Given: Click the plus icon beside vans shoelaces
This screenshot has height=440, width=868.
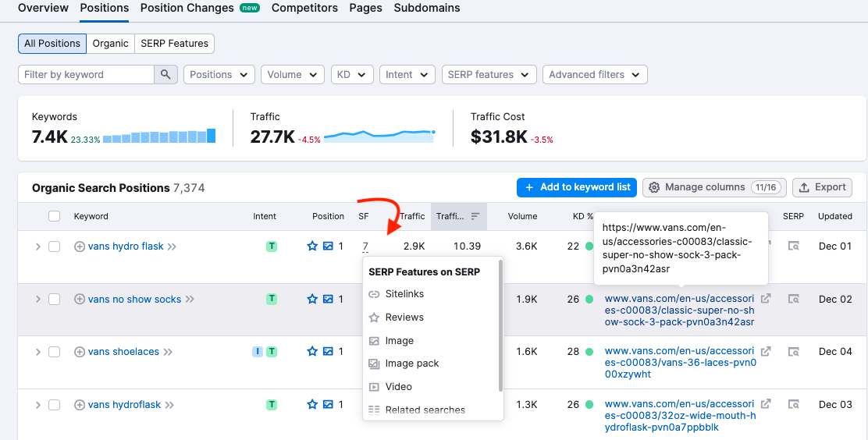Looking at the screenshot, I should [x=79, y=351].
